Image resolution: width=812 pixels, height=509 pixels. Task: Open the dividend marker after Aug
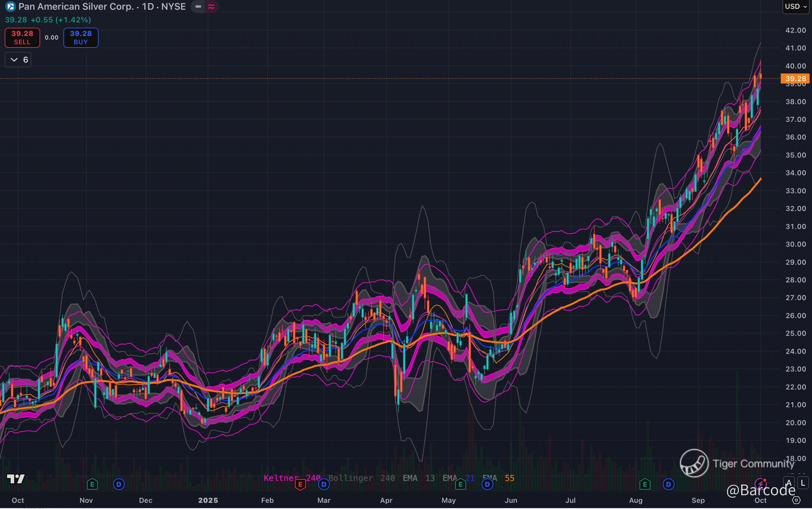pyautogui.click(x=669, y=485)
